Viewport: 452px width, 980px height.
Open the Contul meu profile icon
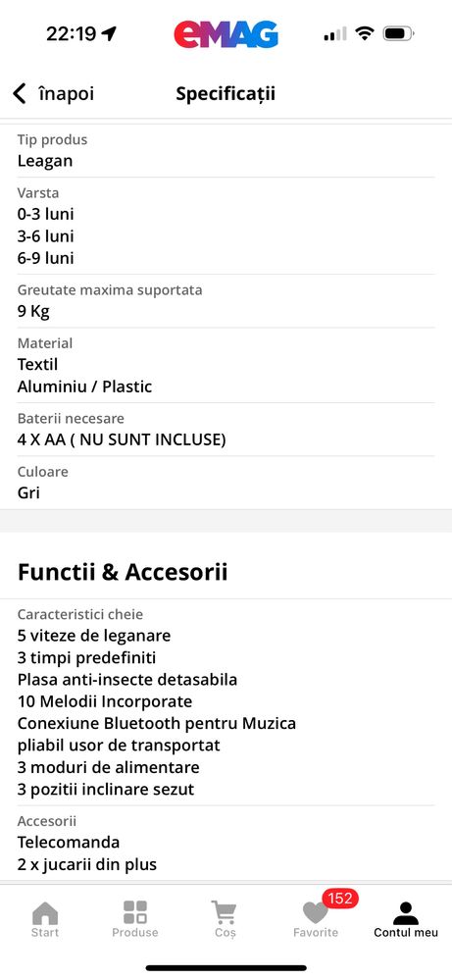click(406, 919)
